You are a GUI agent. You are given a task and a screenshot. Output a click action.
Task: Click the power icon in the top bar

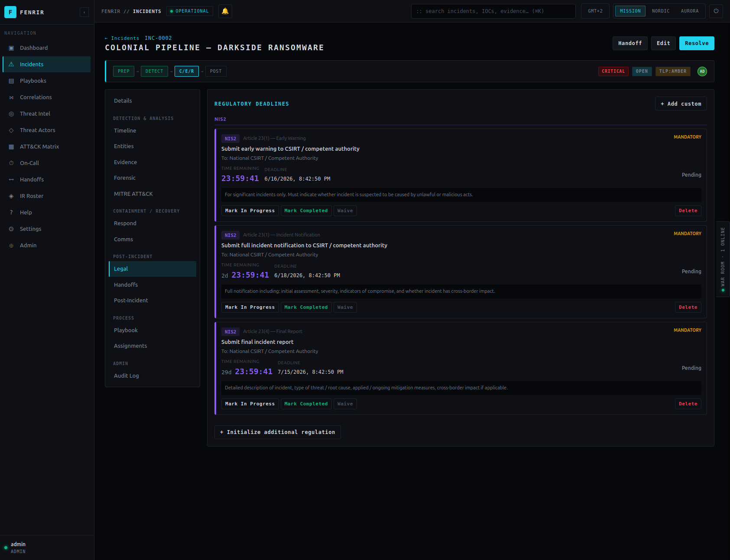(x=716, y=11)
